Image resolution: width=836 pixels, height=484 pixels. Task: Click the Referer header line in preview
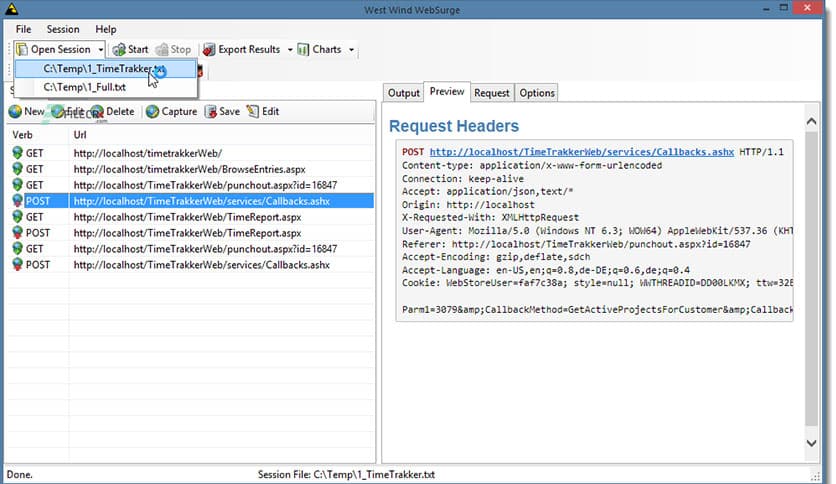coord(576,244)
